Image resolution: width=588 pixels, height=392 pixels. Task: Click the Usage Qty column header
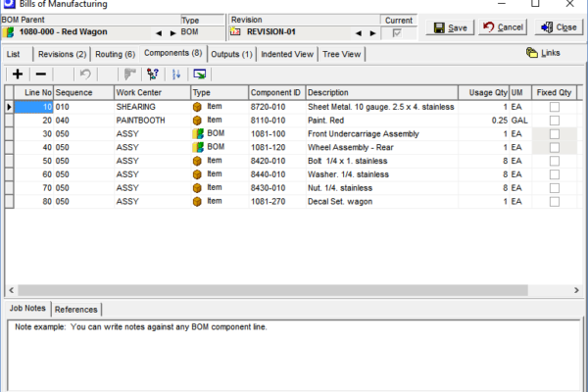483,93
